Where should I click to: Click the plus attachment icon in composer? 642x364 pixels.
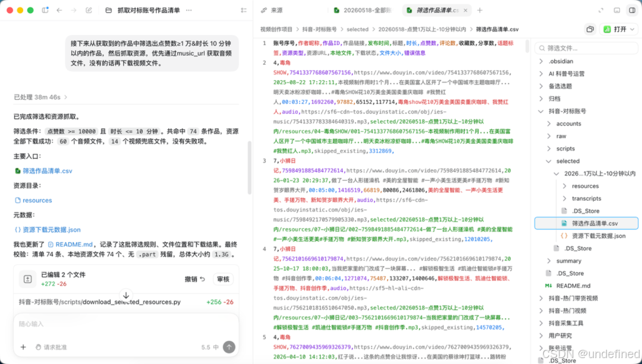coord(23,347)
